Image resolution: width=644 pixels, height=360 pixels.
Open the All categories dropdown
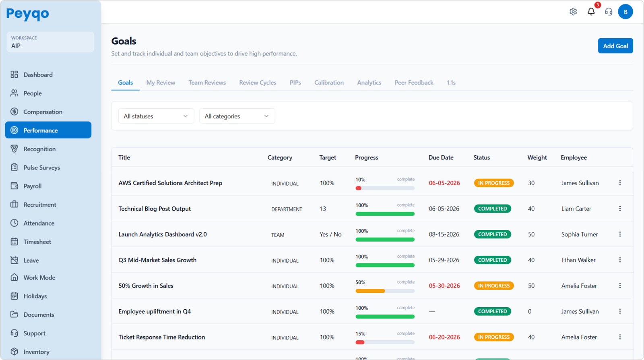237,116
